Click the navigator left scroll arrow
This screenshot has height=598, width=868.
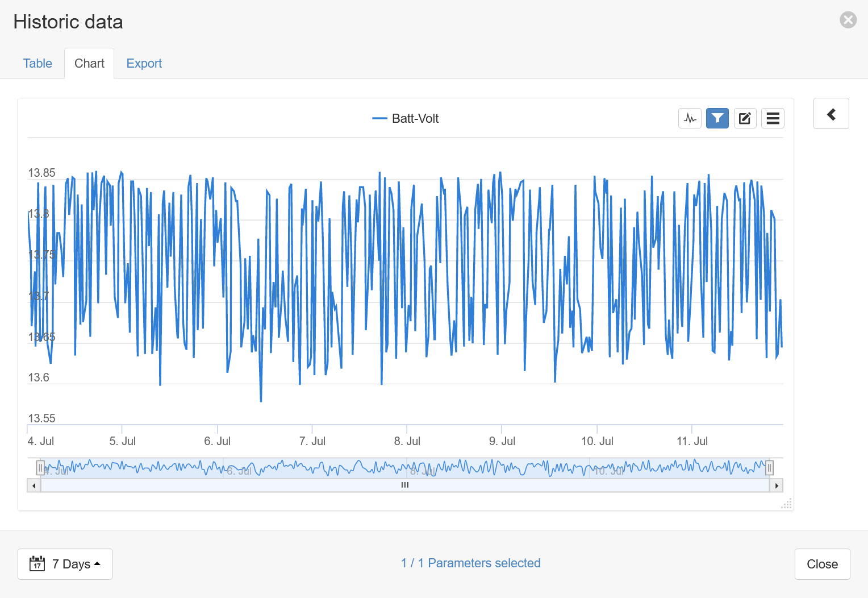click(34, 485)
